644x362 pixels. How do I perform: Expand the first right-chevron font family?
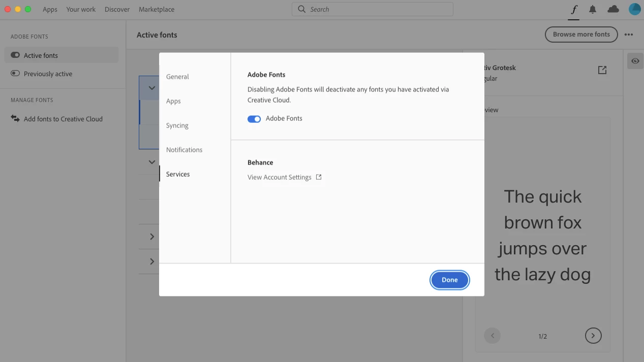pos(151,237)
